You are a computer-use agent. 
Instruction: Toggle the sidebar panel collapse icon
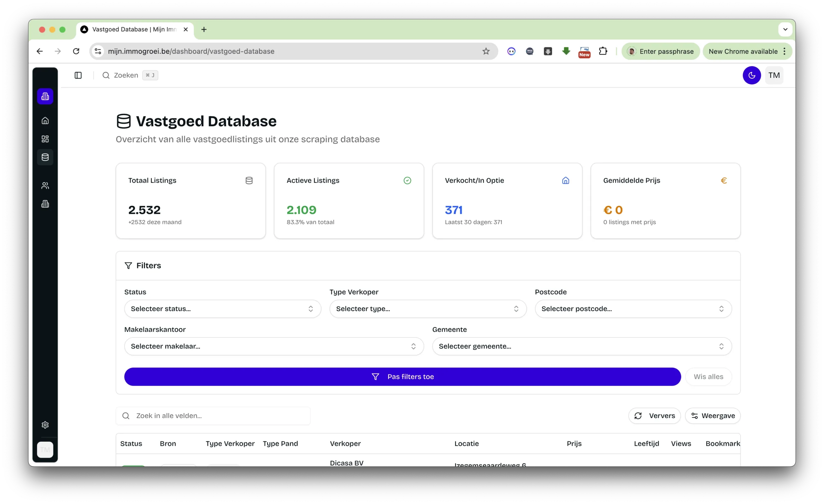[x=78, y=75]
